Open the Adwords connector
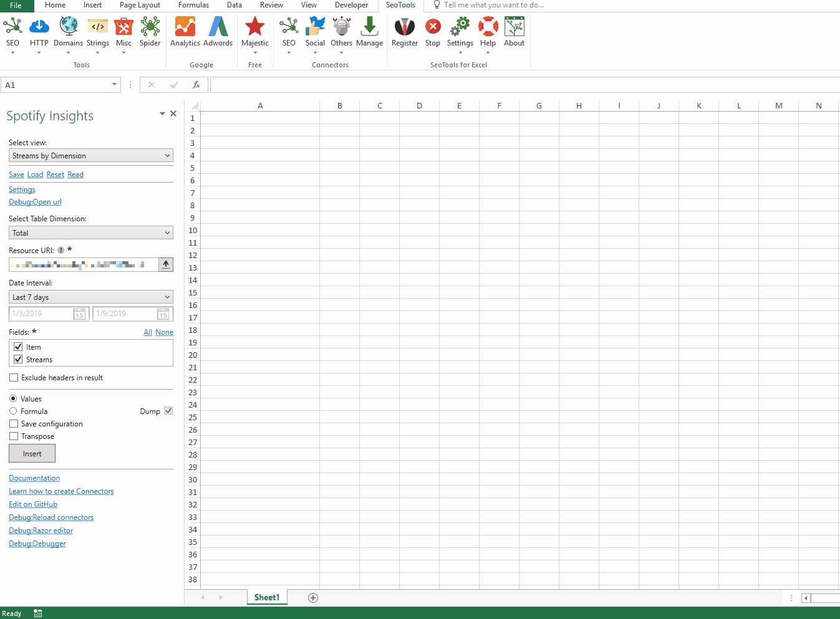Image resolution: width=840 pixels, height=619 pixels. pos(218,27)
